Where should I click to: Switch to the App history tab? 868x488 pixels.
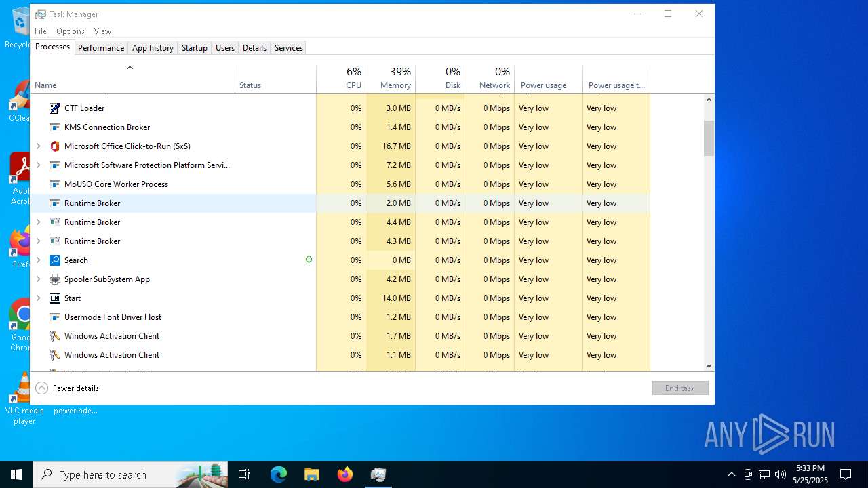(x=153, y=48)
